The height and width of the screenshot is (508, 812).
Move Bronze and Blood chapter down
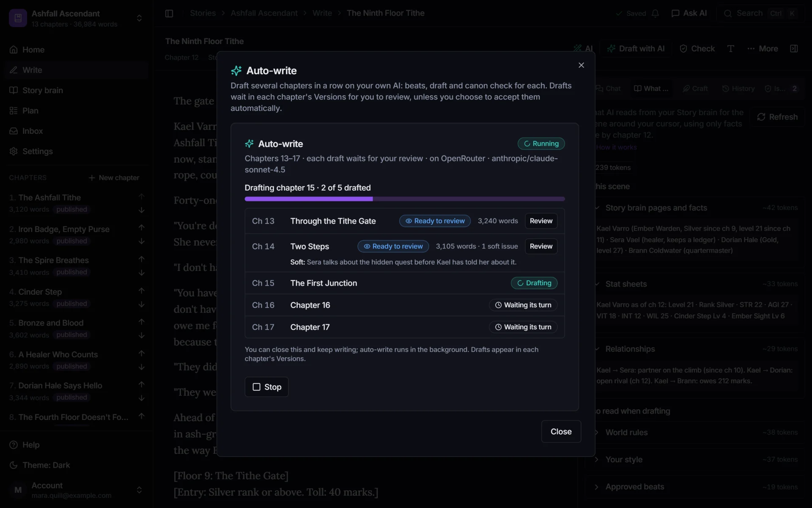click(x=142, y=335)
